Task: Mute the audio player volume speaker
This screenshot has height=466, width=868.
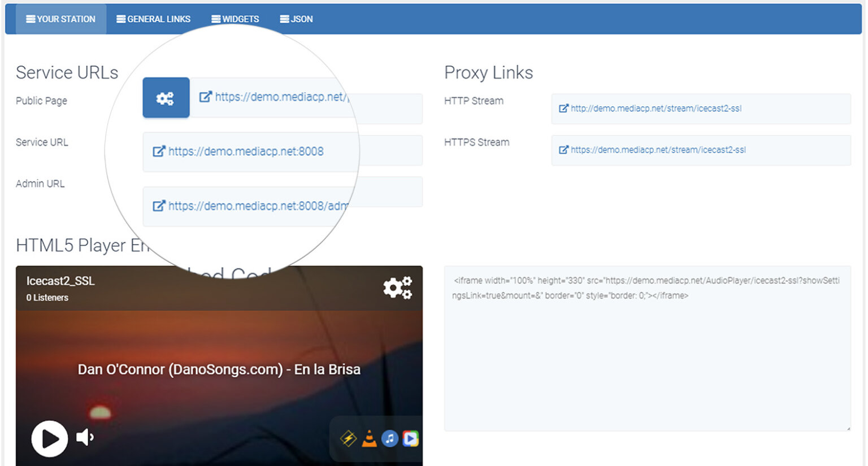Action: [x=85, y=437]
